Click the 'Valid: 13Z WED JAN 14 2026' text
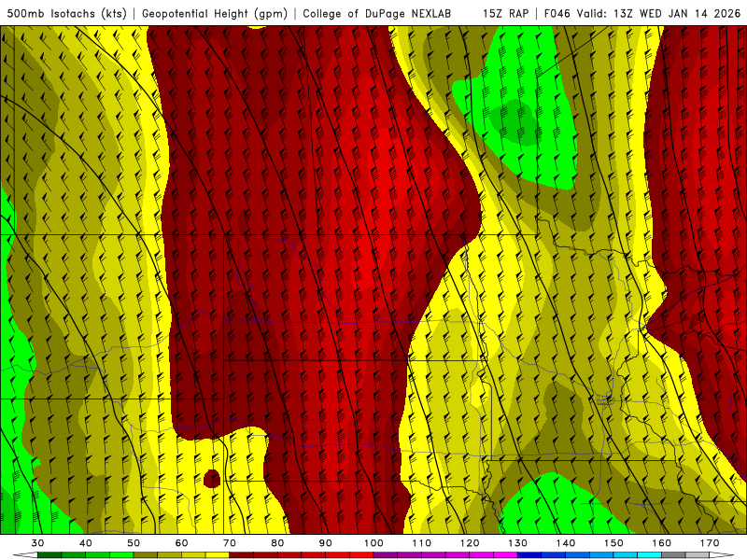This screenshot has height=560, width=747. [659, 14]
